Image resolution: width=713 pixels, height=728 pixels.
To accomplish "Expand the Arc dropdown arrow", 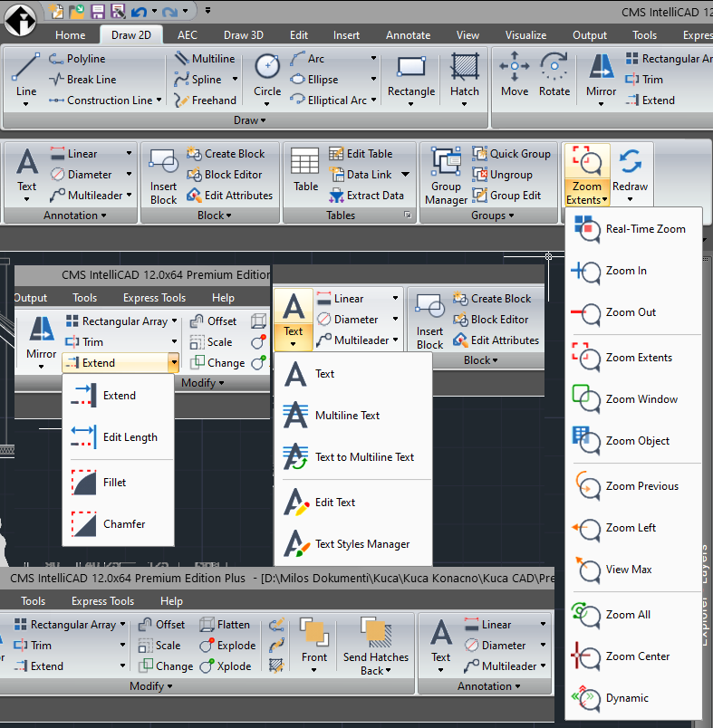I will (x=373, y=59).
